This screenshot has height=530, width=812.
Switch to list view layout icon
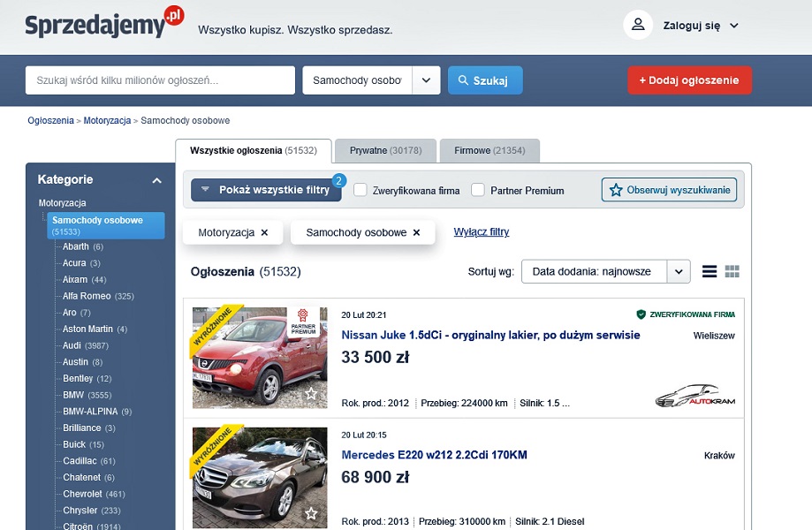710,271
